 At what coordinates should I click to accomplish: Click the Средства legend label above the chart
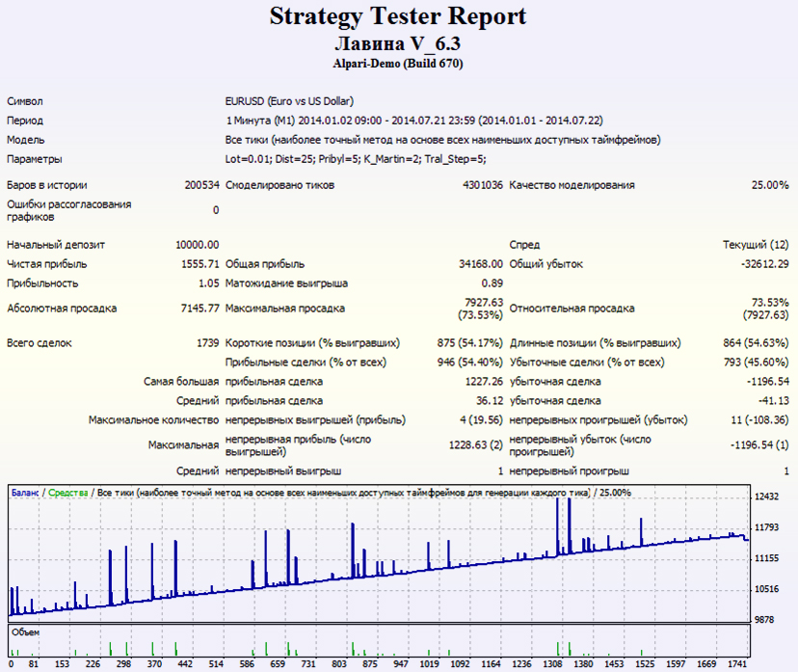coord(67,493)
